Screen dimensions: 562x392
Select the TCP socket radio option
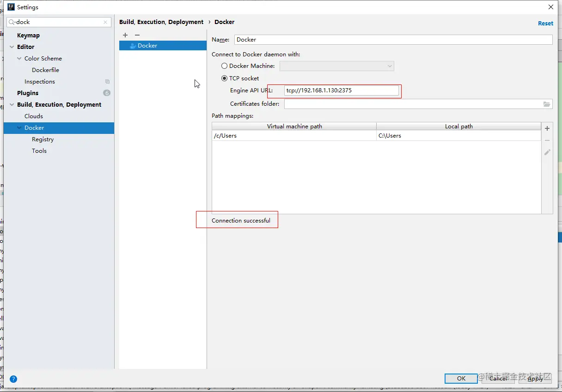(x=225, y=78)
